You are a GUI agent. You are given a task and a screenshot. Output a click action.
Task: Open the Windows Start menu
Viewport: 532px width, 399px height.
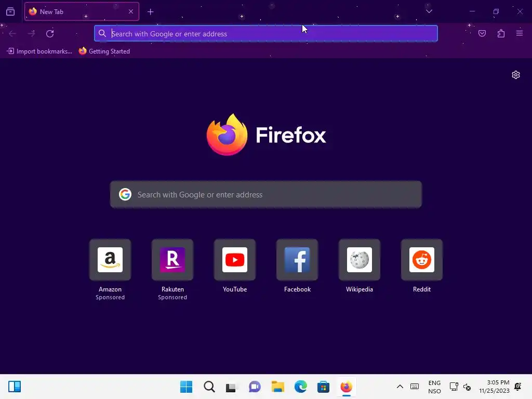(187, 387)
